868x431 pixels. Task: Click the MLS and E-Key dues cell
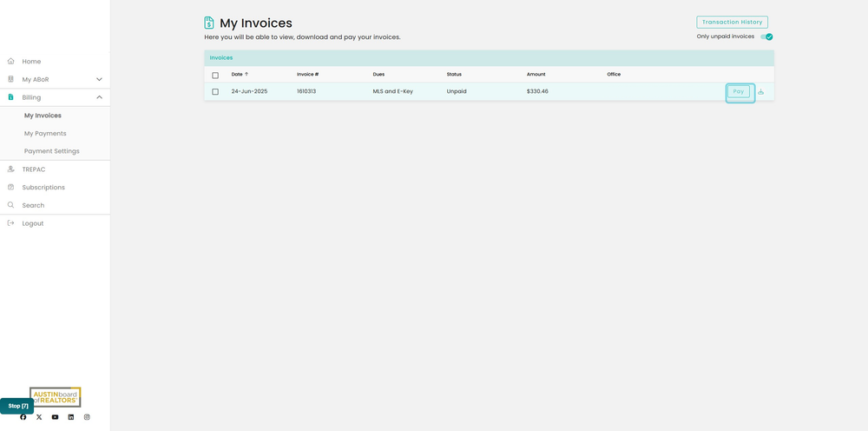pyautogui.click(x=393, y=91)
